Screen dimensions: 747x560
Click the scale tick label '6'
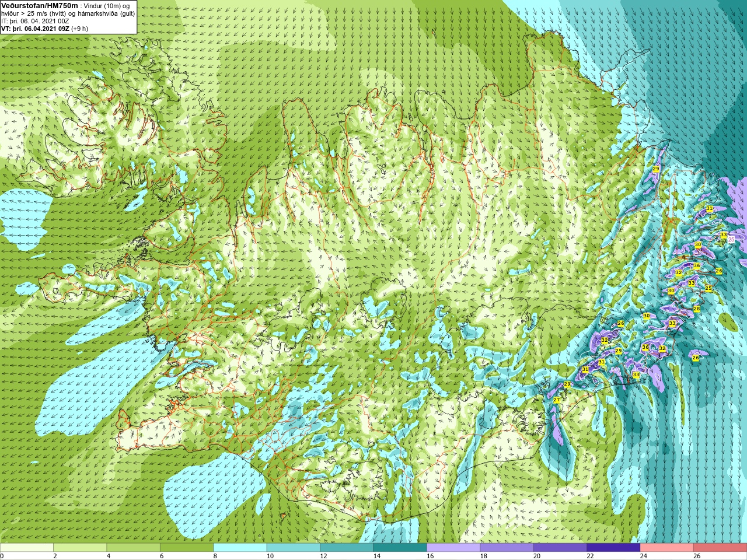click(x=162, y=556)
